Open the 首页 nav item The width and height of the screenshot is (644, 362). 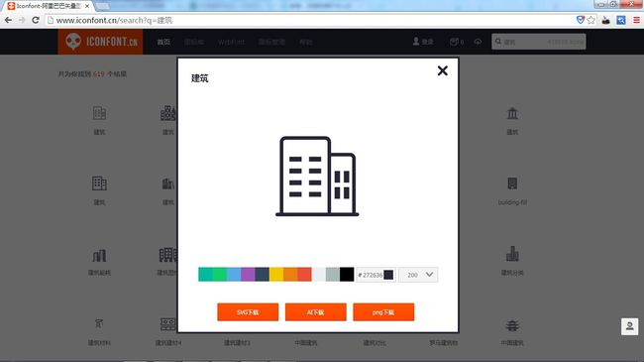163,42
